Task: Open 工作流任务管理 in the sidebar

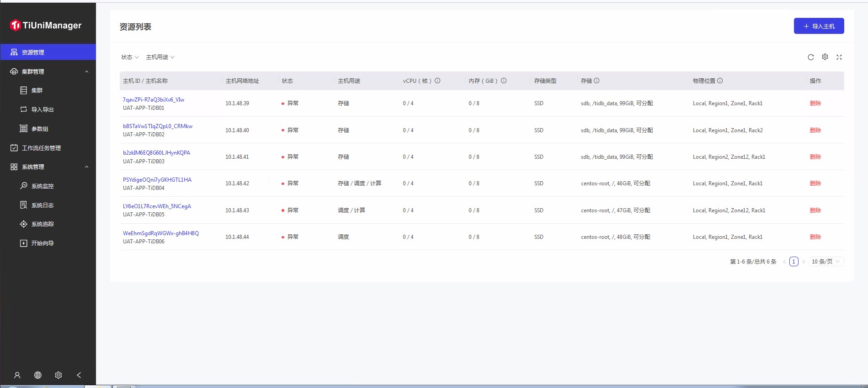Action: (x=41, y=148)
